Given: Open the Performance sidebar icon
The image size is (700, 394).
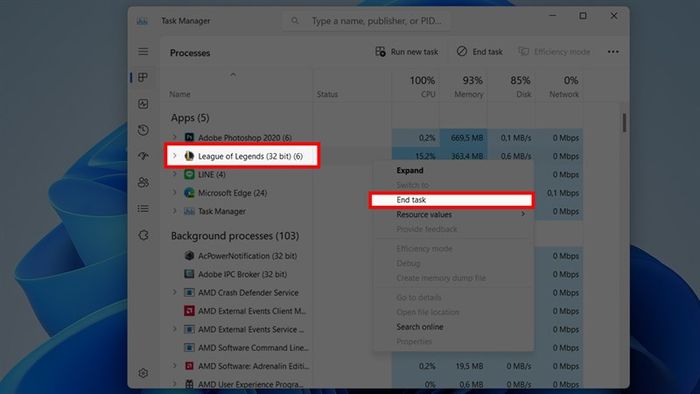Looking at the screenshot, I should [143, 104].
